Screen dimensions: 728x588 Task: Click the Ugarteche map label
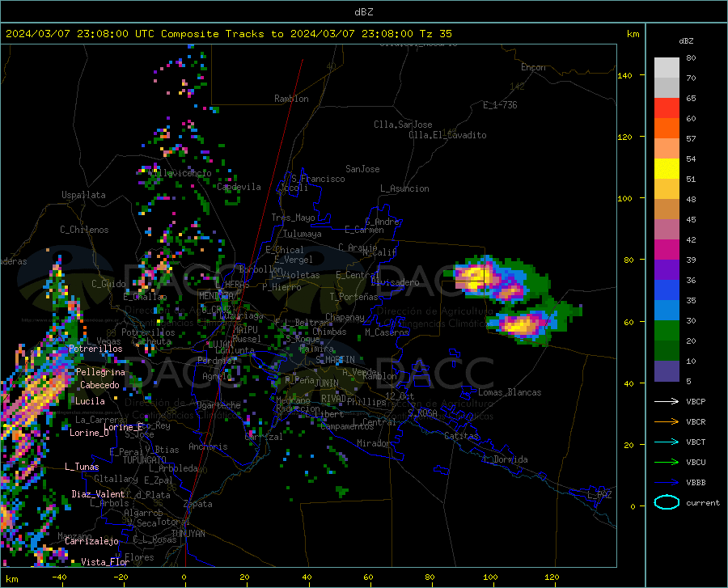[218, 405]
